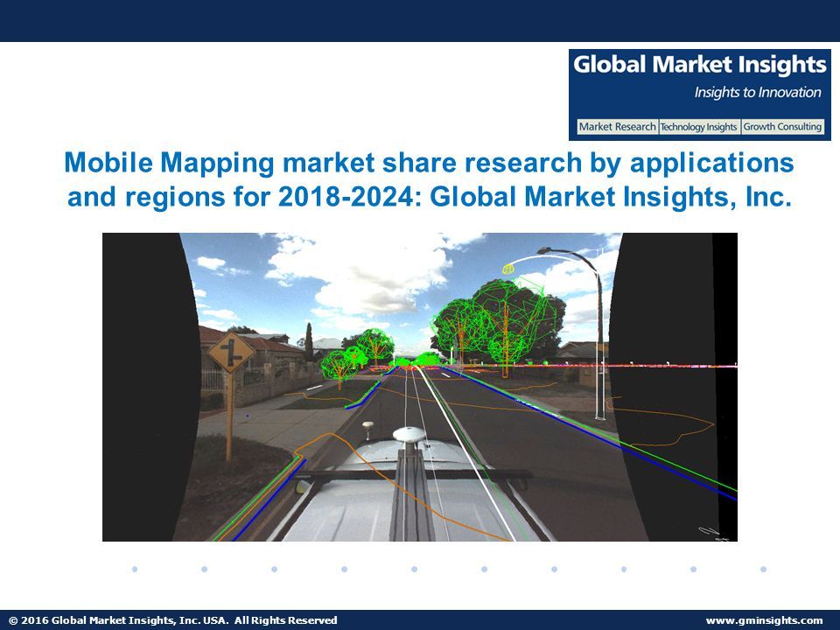840x630 pixels.
Task: Click the Mobile Mapping market share slide title
Action: (429, 179)
